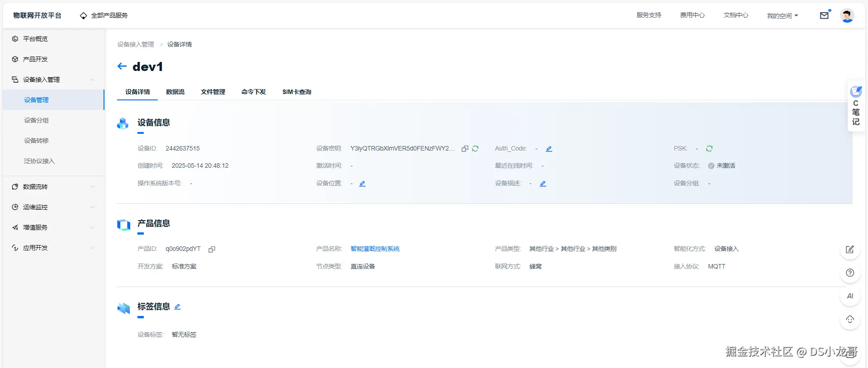Refresh the device secret key
The width and height of the screenshot is (868, 368).
(x=475, y=149)
